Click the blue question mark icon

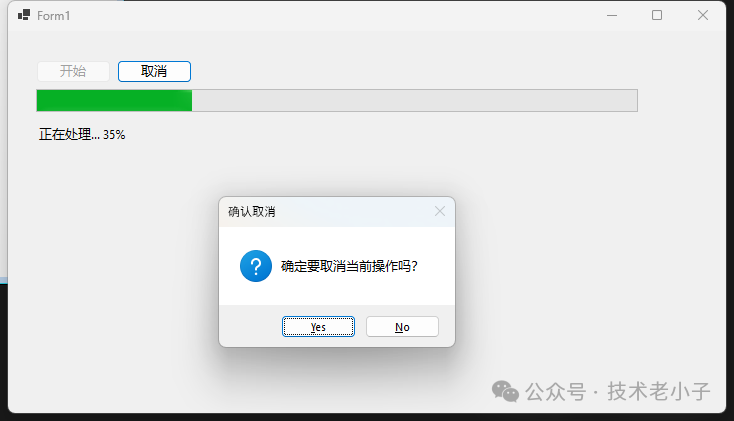coord(256,266)
